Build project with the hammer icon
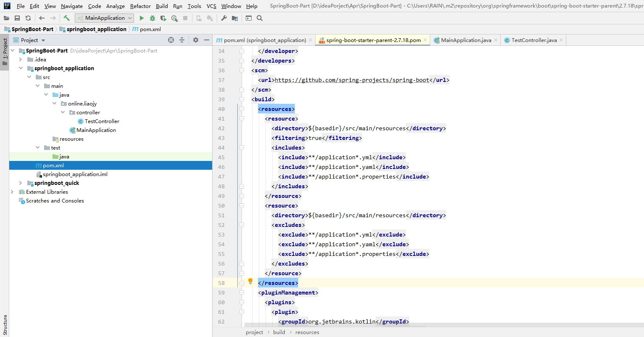This screenshot has width=644, height=337. click(66, 18)
